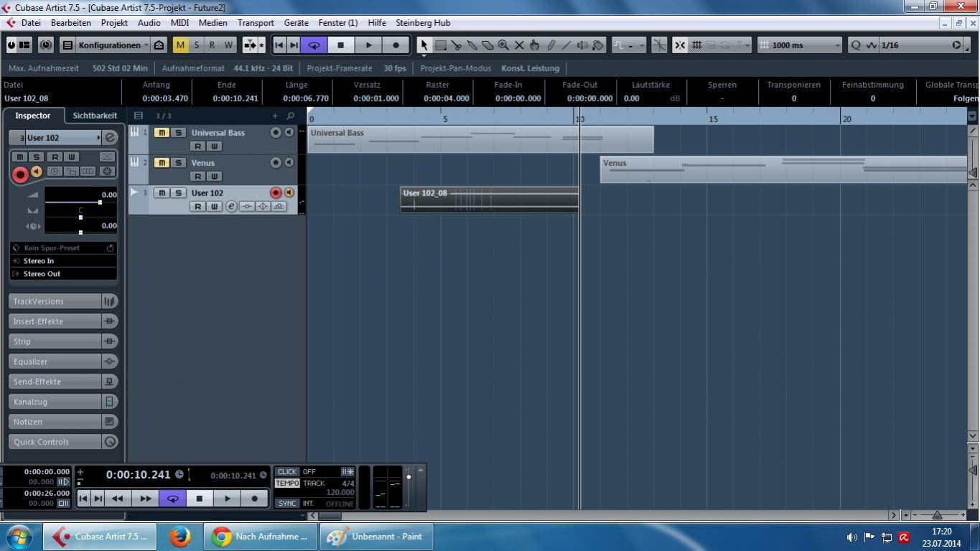
Task: Open the 1/16 quantize preset dropdown
Action: (x=921, y=45)
